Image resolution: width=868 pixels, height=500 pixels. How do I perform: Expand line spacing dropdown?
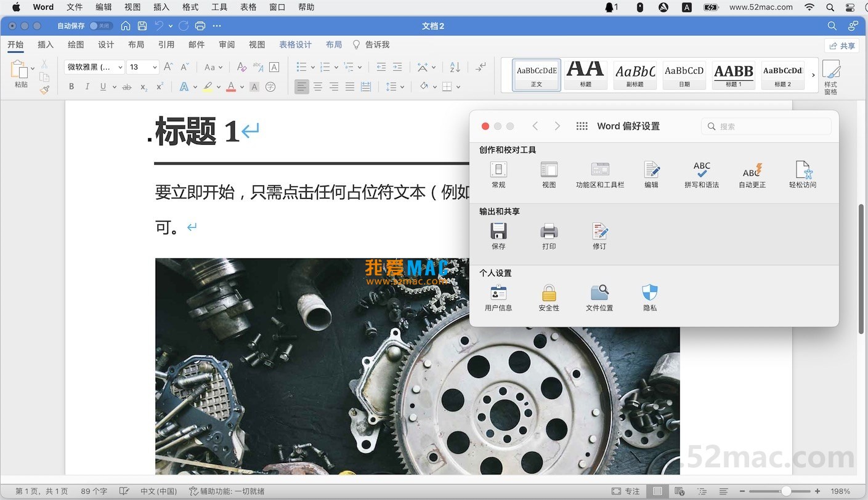pyautogui.click(x=402, y=87)
